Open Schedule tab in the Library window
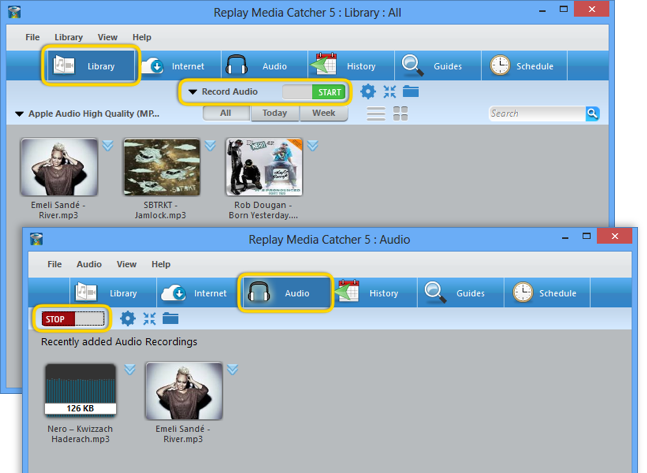This screenshot has width=647, height=473. (x=524, y=66)
